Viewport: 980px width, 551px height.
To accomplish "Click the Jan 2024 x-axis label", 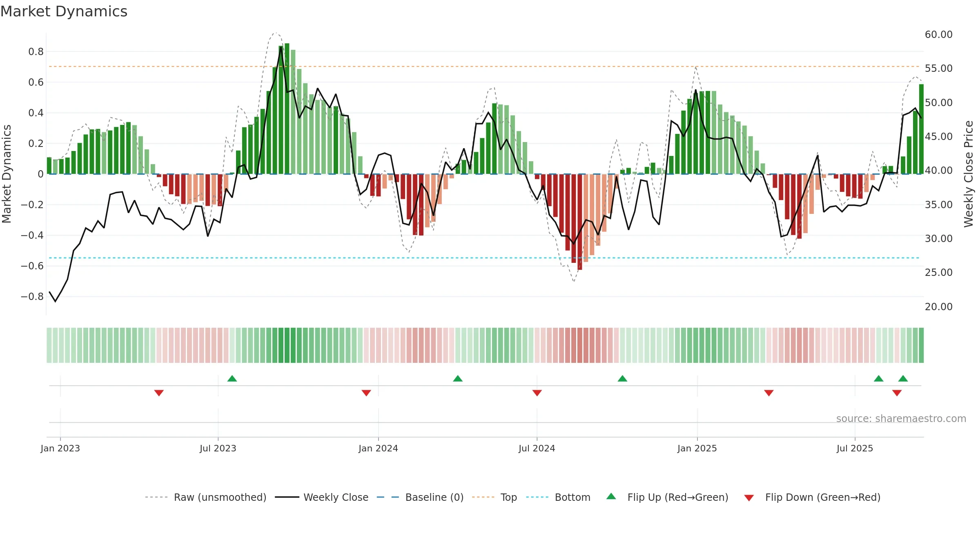I will coord(378,448).
